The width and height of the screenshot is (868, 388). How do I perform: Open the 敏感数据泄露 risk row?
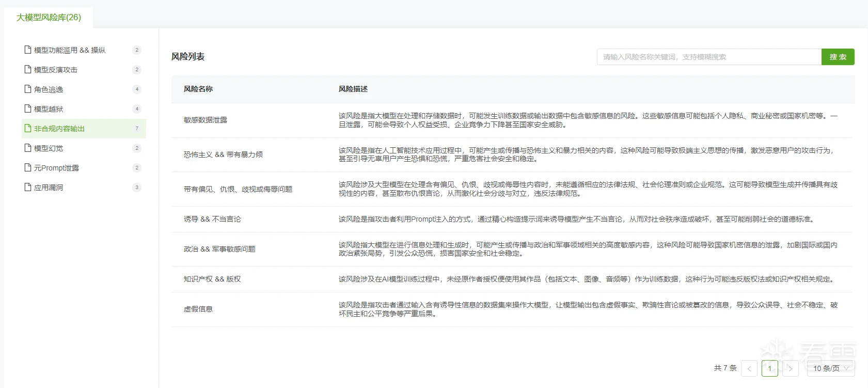206,120
